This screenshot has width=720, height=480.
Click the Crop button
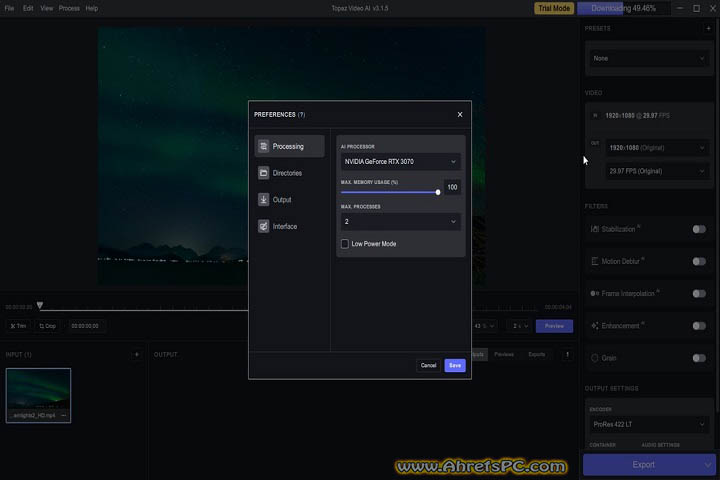pyautogui.click(x=47, y=326)
